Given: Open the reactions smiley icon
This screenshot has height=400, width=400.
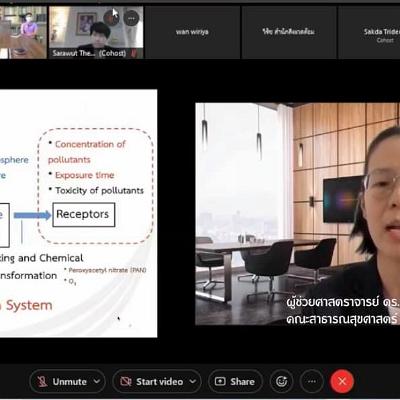Looking at the screenshot, I should (x=281, y=381).
